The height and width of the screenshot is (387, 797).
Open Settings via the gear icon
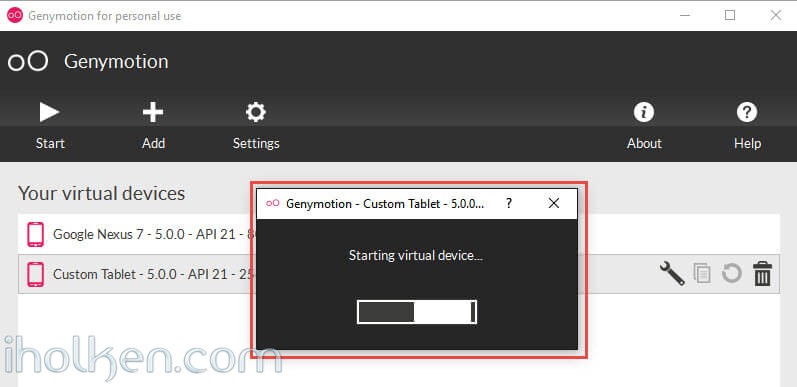256,112
